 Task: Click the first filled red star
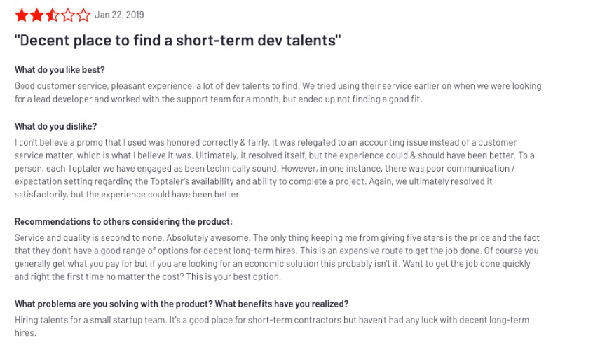[22, 15]
